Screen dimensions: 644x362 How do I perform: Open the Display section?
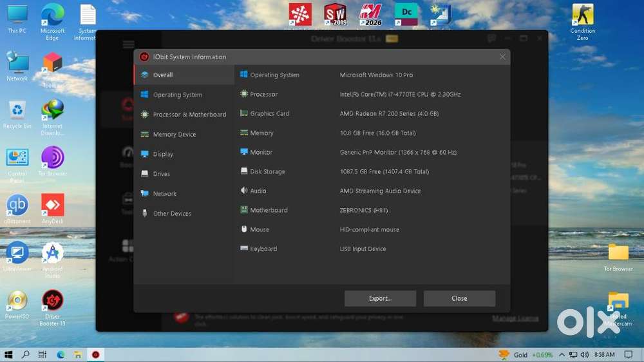point(184,154)
